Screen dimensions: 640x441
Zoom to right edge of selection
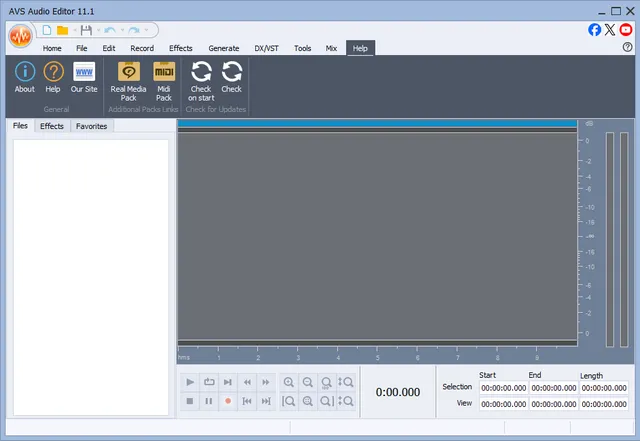coord(327,401)
